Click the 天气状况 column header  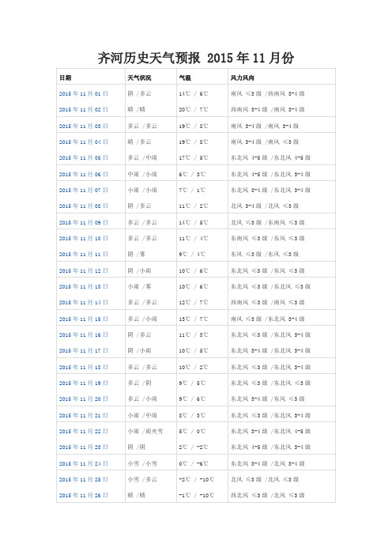[139, 77]
